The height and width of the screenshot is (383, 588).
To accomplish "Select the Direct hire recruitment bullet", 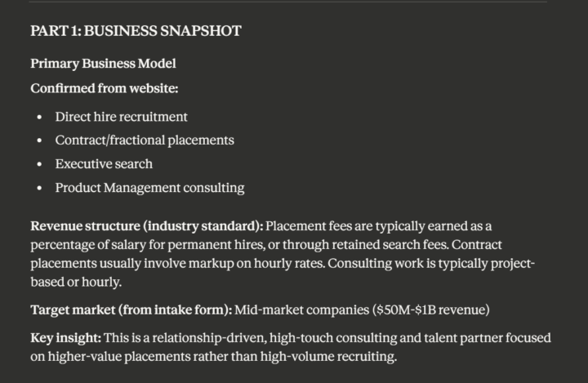I will click(x=121, y=117).
